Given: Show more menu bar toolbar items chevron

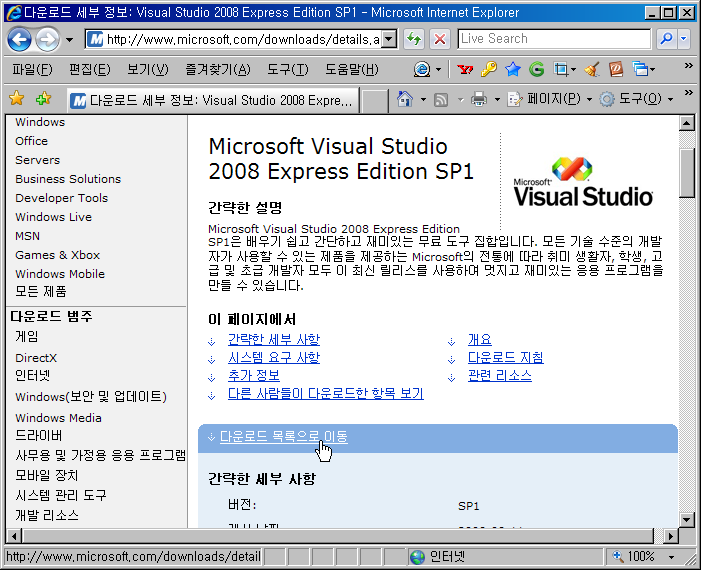Looking at the screenshot, I should pos(688,66).
